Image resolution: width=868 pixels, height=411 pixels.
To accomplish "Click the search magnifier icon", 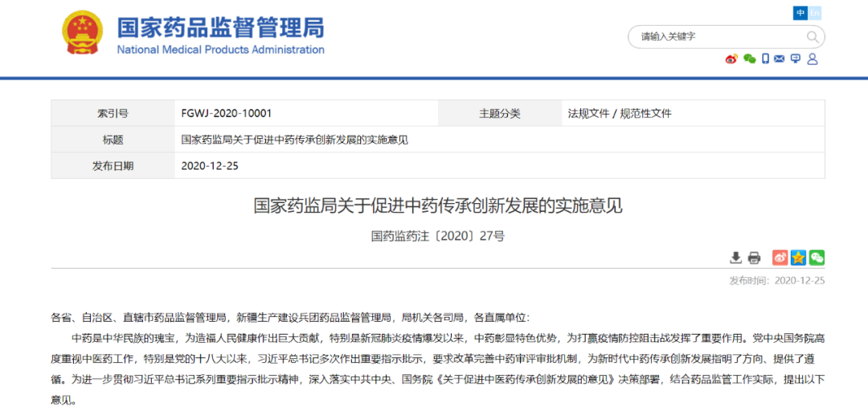I will [812, 37].
